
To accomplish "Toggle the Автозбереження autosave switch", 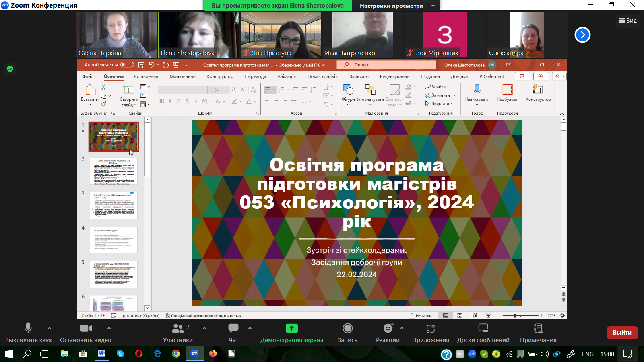I will coord(127,65).
